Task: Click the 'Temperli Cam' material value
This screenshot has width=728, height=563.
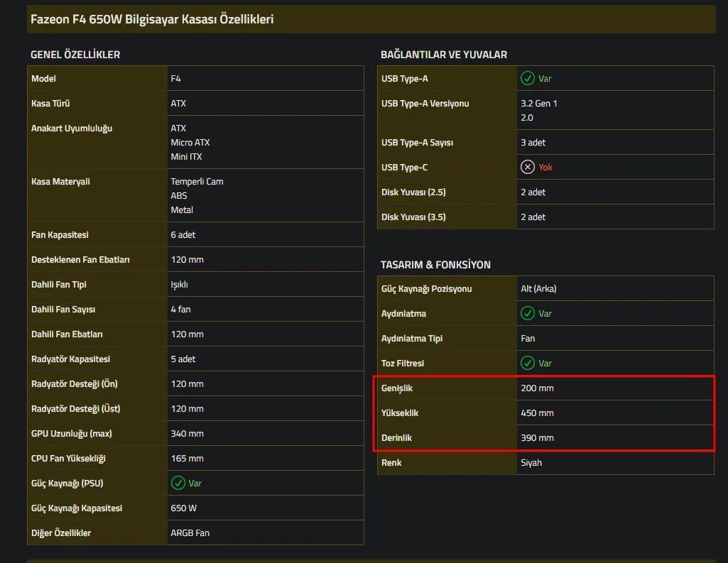Action: pyautogui.click(x=197, y=182)
